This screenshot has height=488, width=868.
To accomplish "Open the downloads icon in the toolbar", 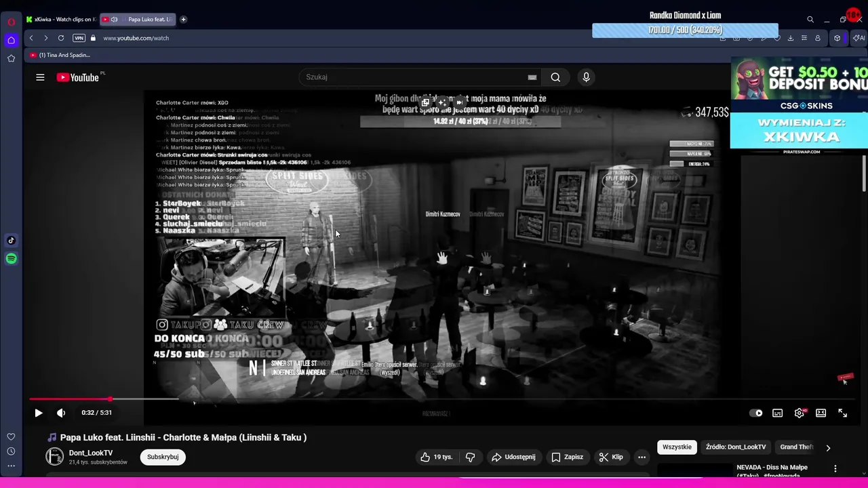I will [x=791, y=38].
